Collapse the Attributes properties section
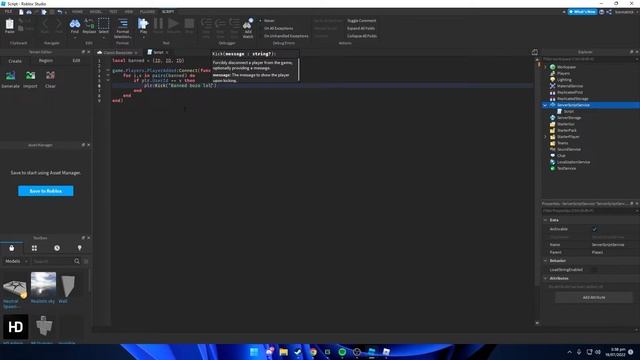Screen dimensions: 640x360 (545, 278)
